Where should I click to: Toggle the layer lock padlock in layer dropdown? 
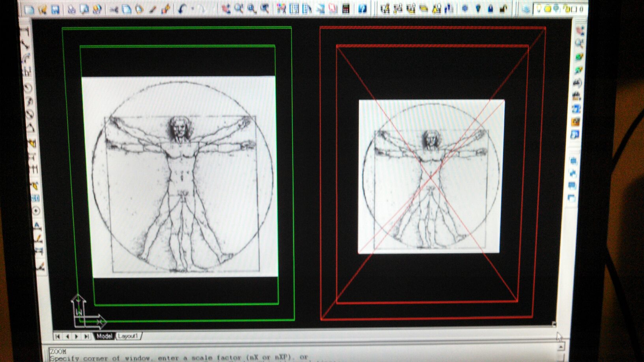[566, 8]
